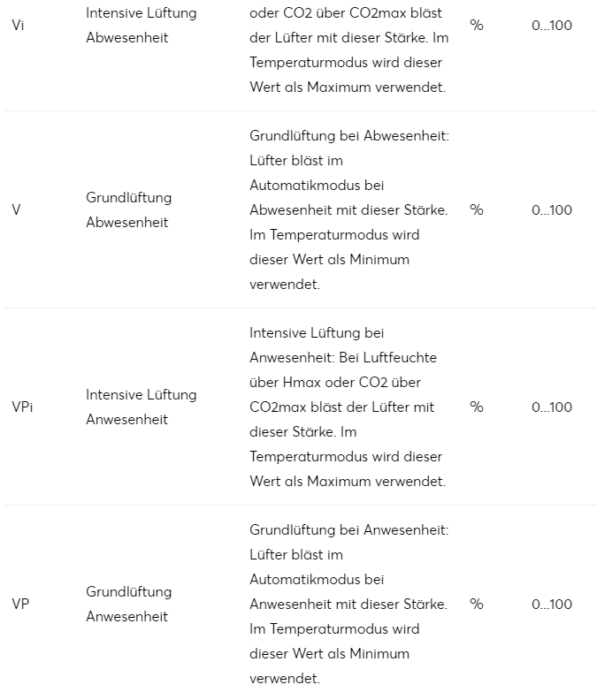The image size is (597, 700).
Task: Click the 0...100 range in the VP row
Action: pyautogui.click(x=552, y=605)
